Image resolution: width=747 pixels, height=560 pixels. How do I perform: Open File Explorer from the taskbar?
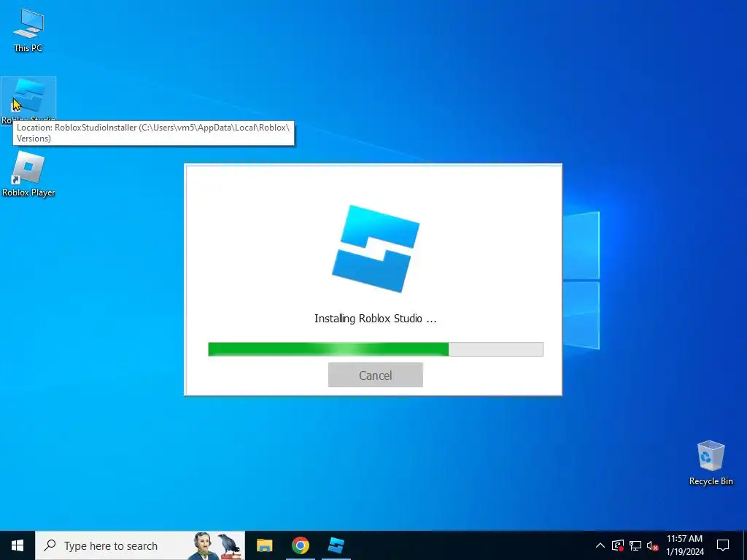[264, 545]
